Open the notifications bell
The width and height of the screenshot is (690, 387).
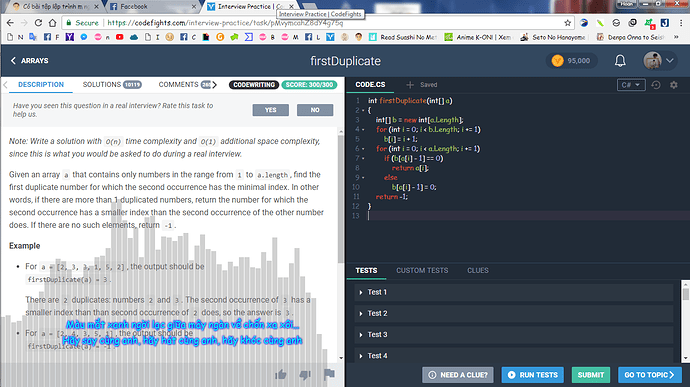point(620,61)
